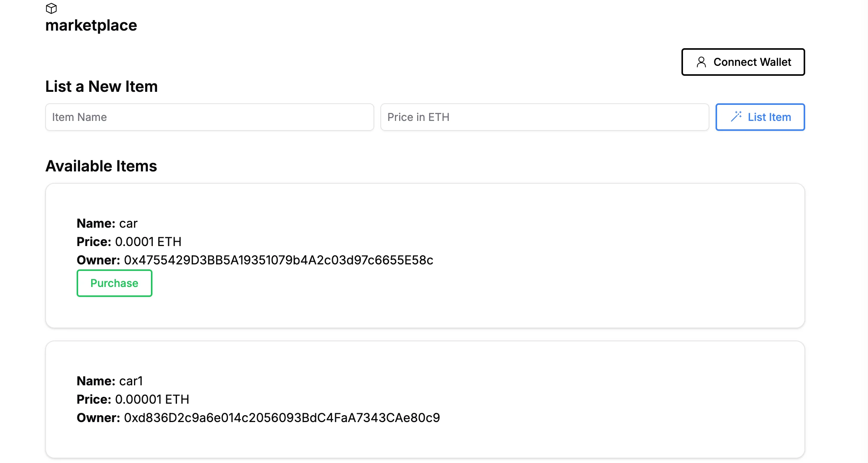Image resolution: width=868 pixels, height=463 pixels.
Task: Click the cube logo icon above marketplace
Action: coord(51,8)
